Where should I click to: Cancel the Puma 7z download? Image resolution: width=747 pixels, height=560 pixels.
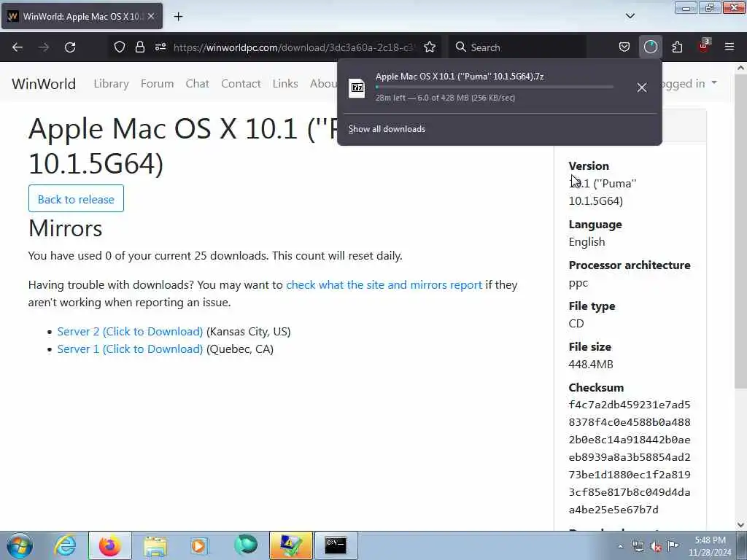point(642,87)
